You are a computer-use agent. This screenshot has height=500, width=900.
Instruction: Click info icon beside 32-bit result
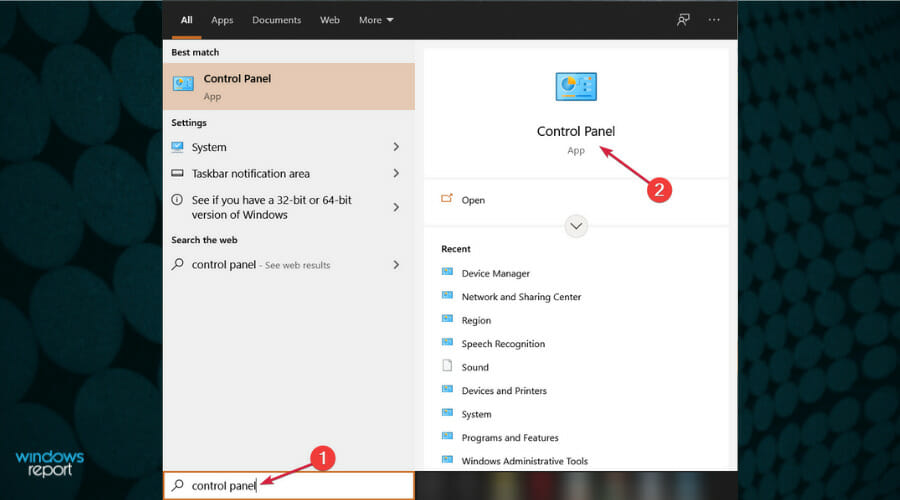coord(177,200)
